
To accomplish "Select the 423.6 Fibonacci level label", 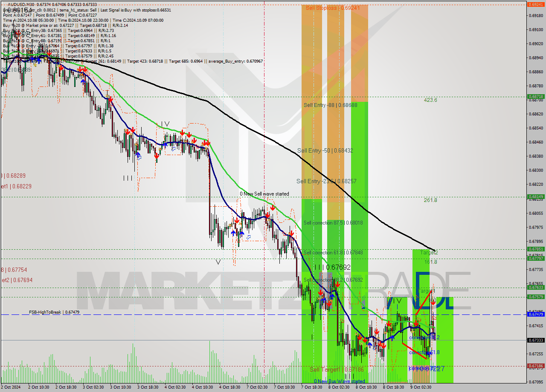I will (430, 100).
